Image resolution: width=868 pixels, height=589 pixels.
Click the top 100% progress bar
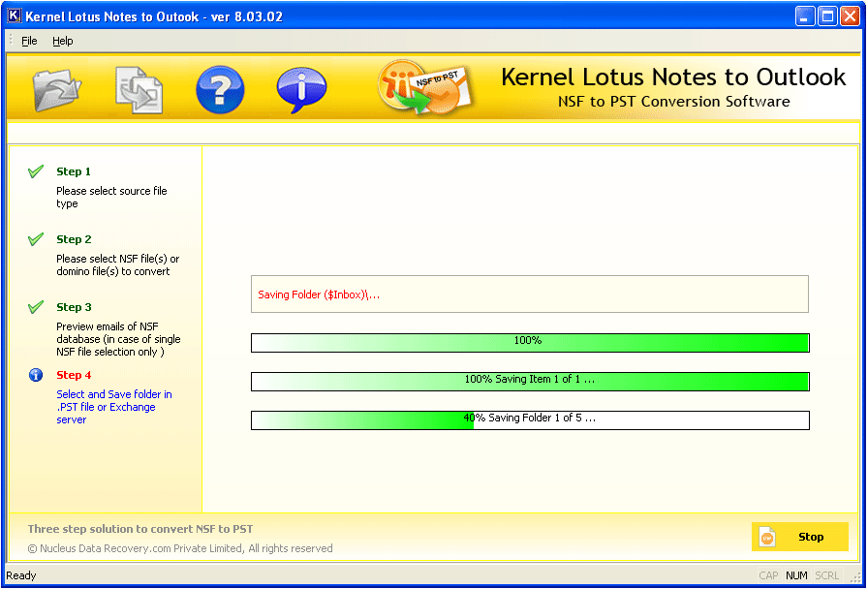[530, 343]
